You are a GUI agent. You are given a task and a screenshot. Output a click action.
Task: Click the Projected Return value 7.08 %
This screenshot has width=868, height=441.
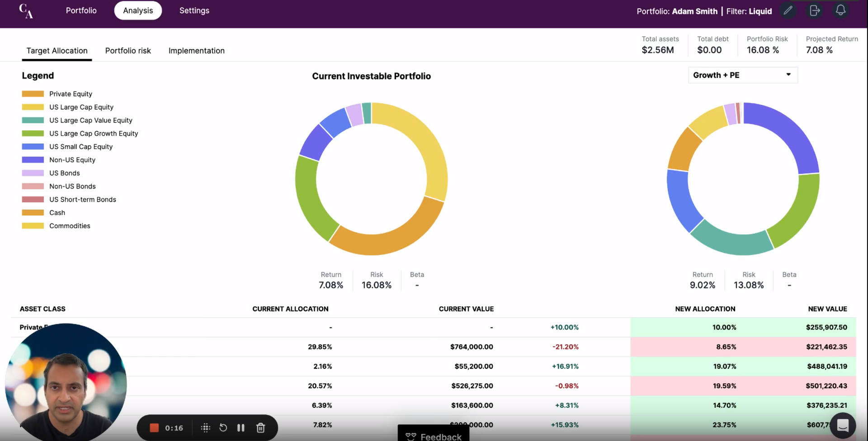(819, 50)
